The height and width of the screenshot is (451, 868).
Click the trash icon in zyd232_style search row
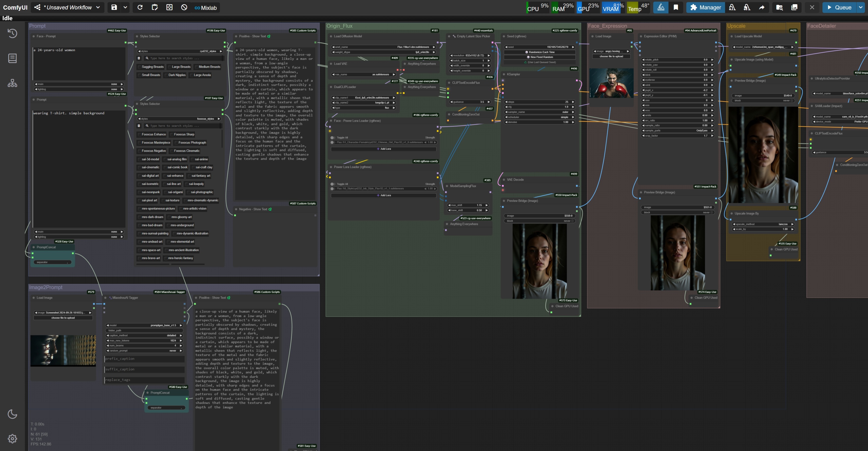tap(139, 58)
